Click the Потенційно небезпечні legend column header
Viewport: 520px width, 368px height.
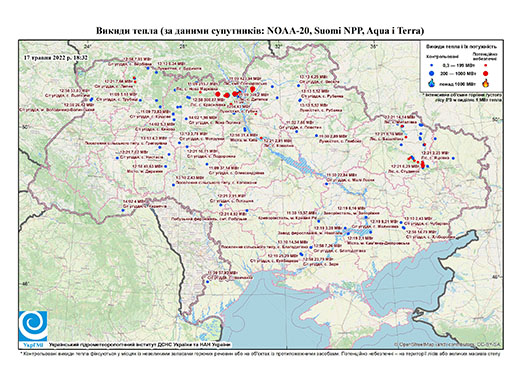(485, 56)
